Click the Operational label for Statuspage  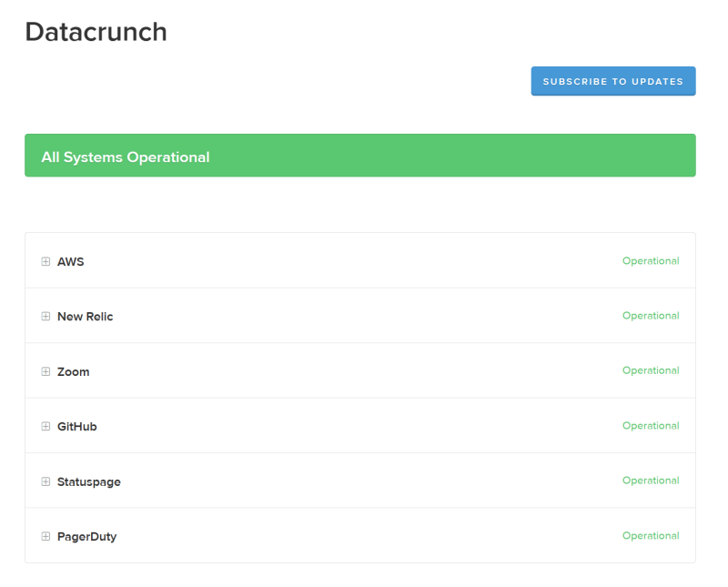pos(651,481)
